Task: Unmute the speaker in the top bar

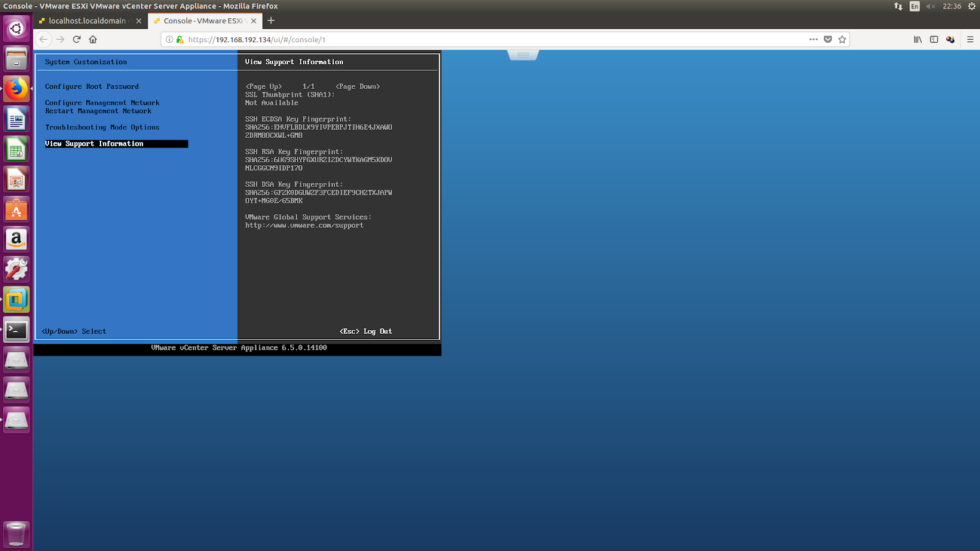Action: click(x=931, y=6)
